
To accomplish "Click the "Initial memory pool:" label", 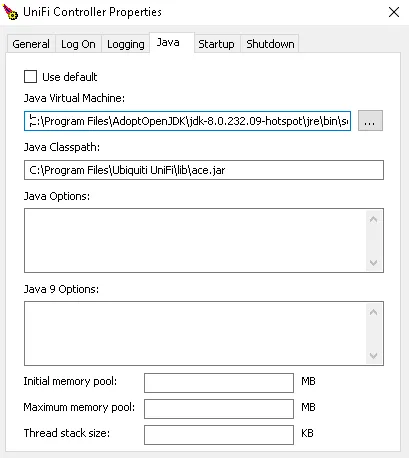I will tap(70, 381).
